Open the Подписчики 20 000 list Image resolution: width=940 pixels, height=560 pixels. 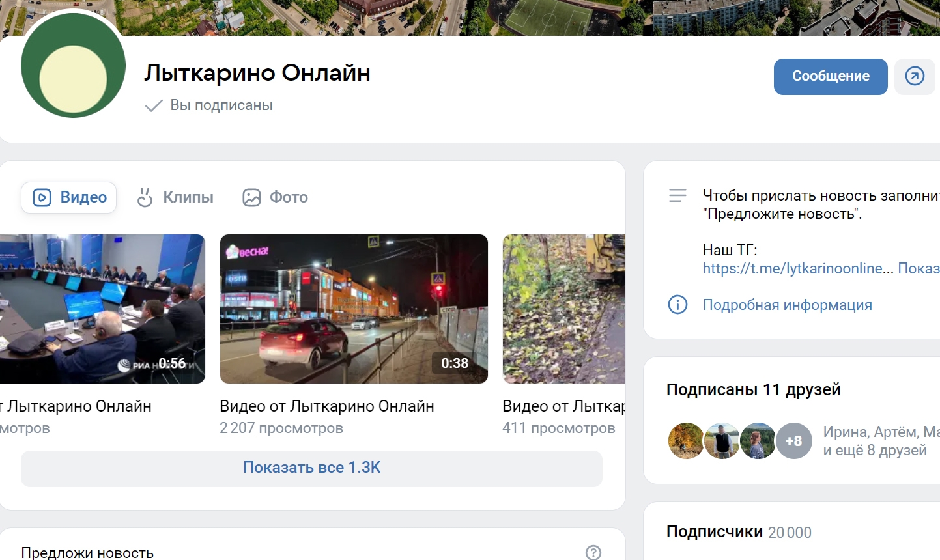(x=738, y=532)
